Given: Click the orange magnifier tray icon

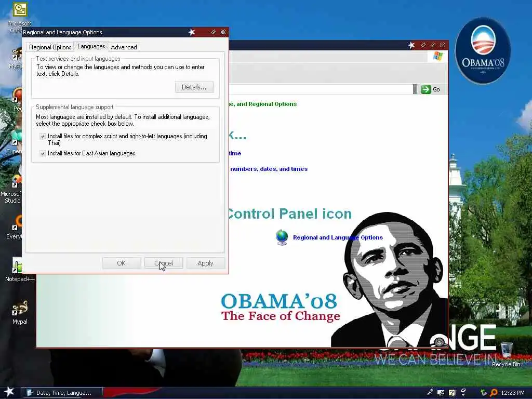Looking at the screenshot, I should (x=494, y=393).
